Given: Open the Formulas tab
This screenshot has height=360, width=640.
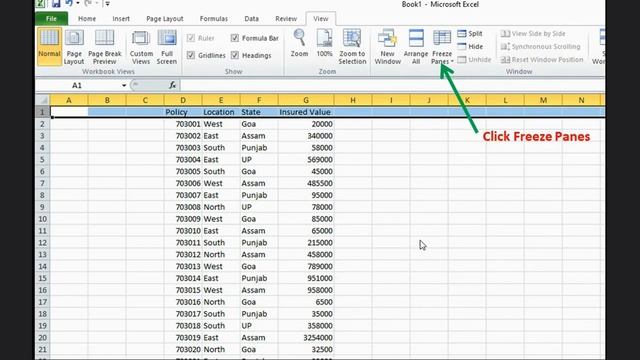Looking at the screenshot, I should pyautogui.click(x=213, y=19).
